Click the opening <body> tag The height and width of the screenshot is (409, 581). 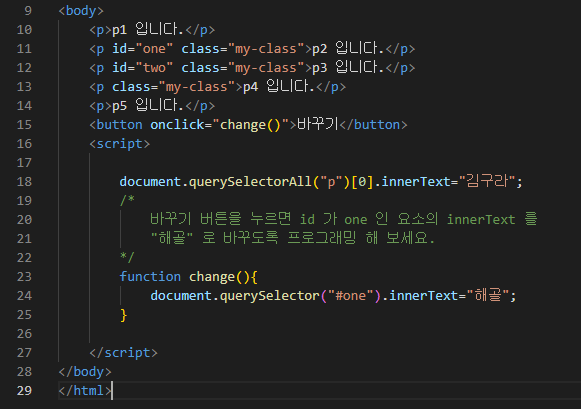(x=81, y=11)
